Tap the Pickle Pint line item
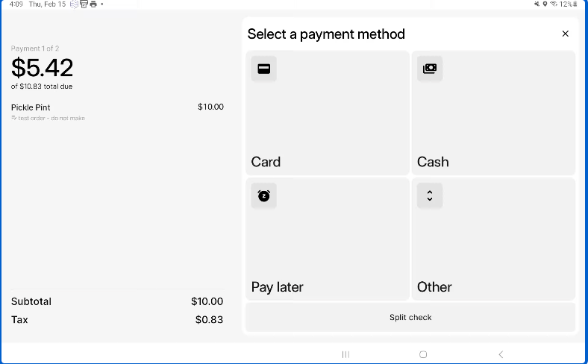 click(x=31, y=107)
